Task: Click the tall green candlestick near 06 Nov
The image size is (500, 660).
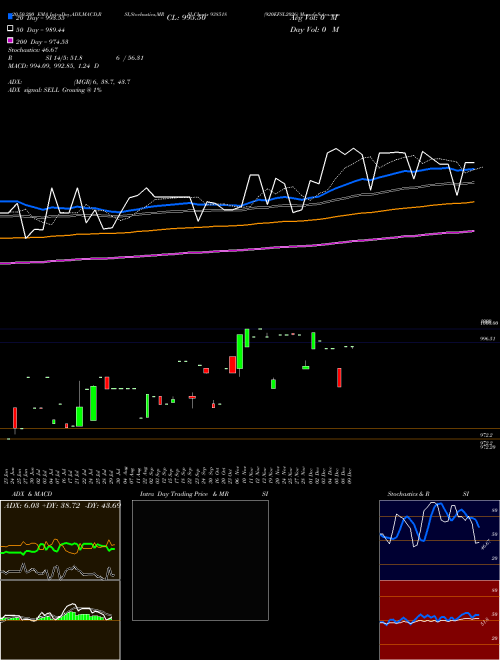Action: click(x=239, y=351)
